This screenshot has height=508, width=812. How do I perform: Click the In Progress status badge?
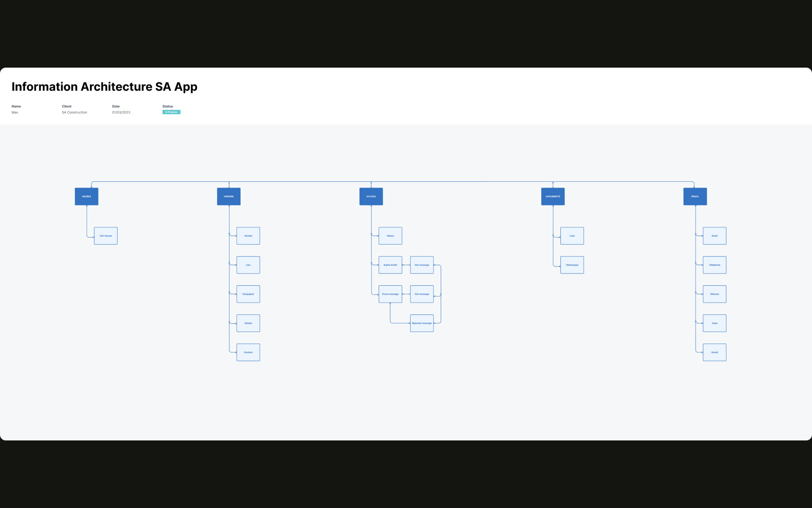[x=171, y=112]
